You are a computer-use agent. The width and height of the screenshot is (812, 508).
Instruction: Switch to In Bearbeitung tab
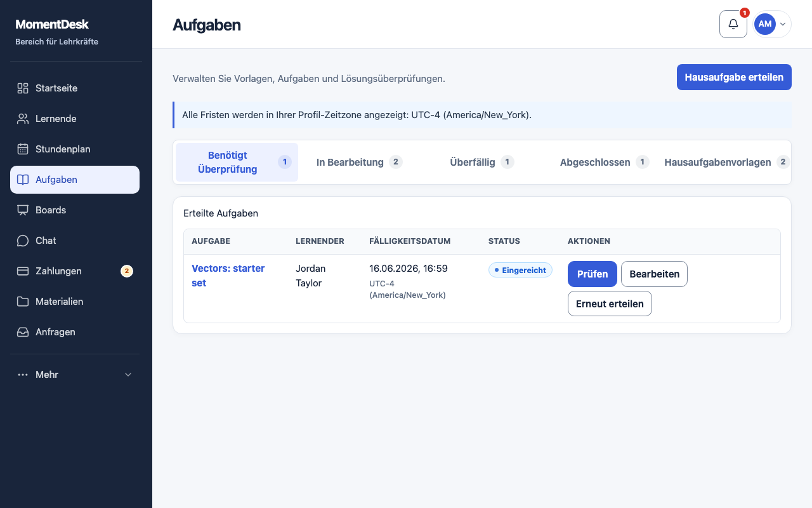359,163
